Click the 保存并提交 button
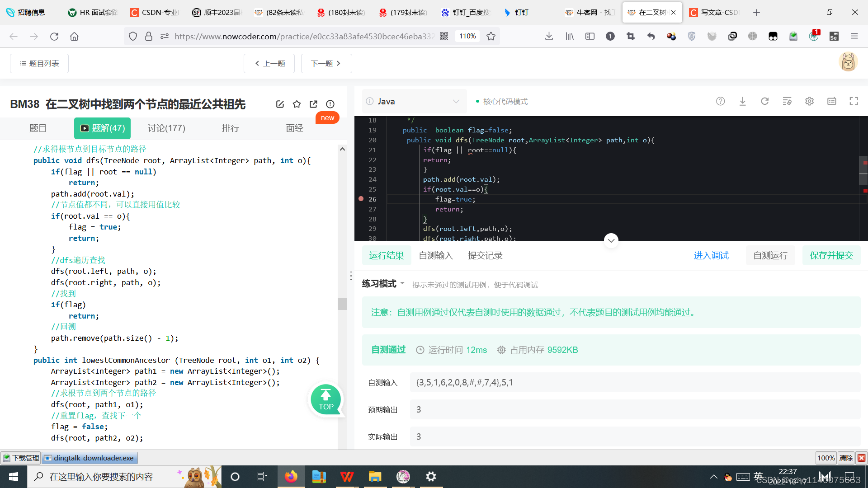This screenshot has height=488, width=868. [831, 256]
